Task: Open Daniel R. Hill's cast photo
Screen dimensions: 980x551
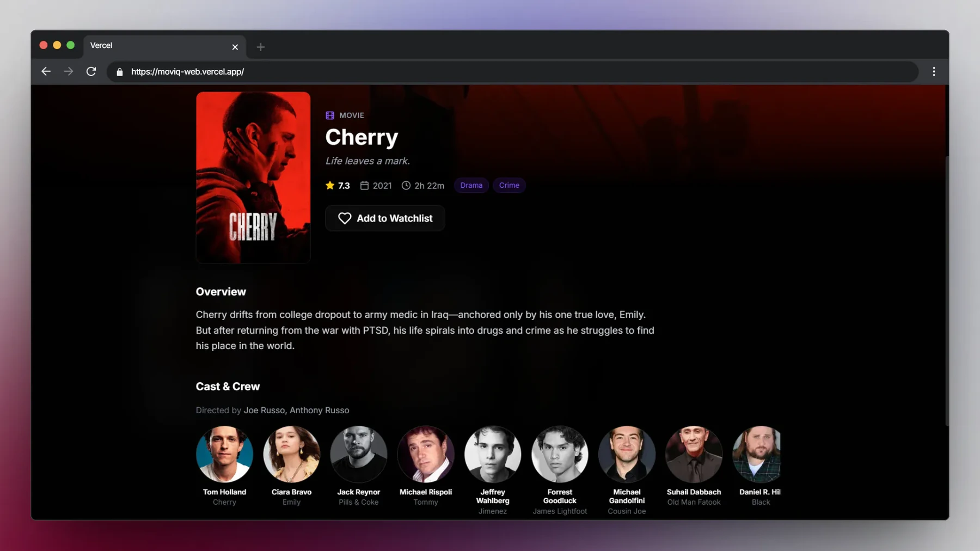Action: coord(757,454)
